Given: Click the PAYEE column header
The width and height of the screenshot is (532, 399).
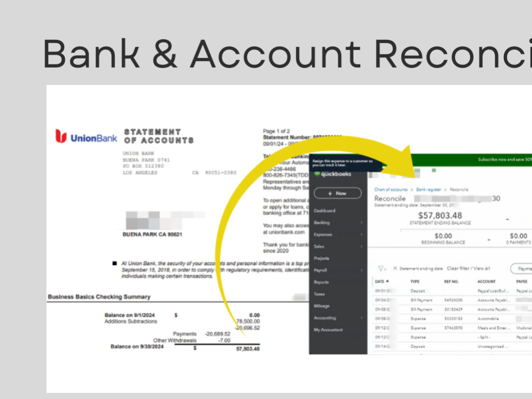Looking at the screenshot, I should pyautogui.click(x=522, y=281).
